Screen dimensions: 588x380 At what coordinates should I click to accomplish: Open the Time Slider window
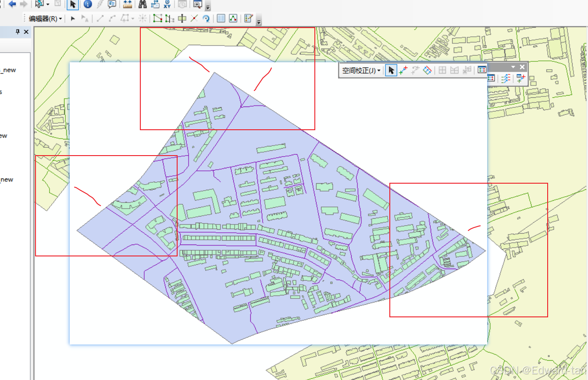point(182,4)
